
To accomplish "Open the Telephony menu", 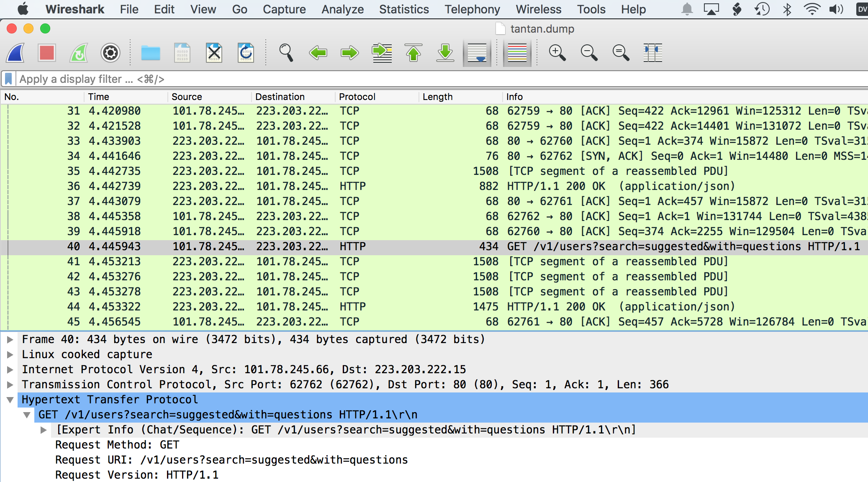I will 472,9.
